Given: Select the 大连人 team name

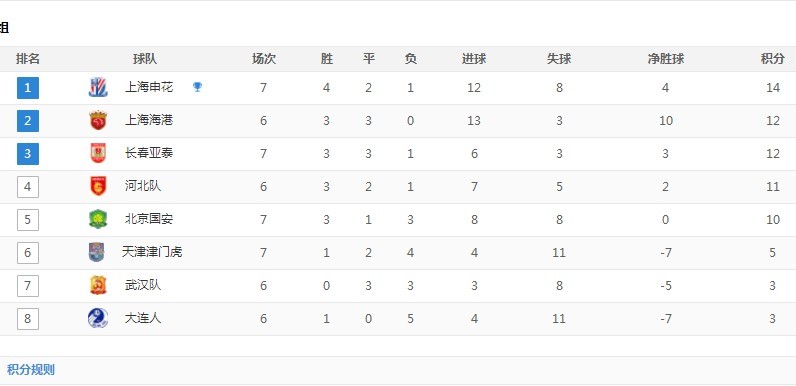Looking at the screenshot, I should [143, 318].
